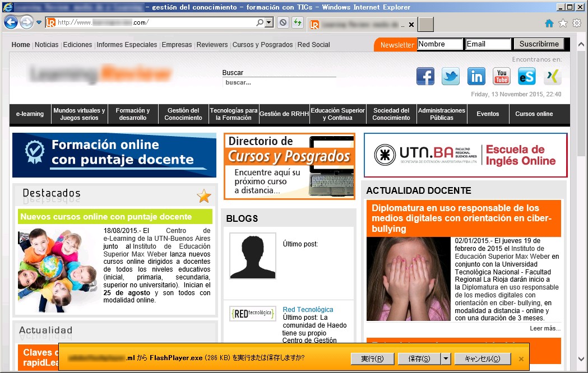The image size is (588, 373).
Task: Open Directorio de Cursos y Posgrados banner
Action: coord(289,166)
